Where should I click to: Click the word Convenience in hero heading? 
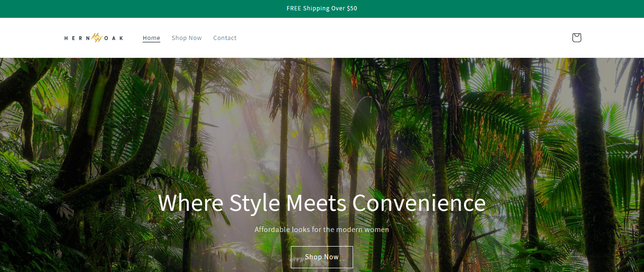(x=419, y=203)
